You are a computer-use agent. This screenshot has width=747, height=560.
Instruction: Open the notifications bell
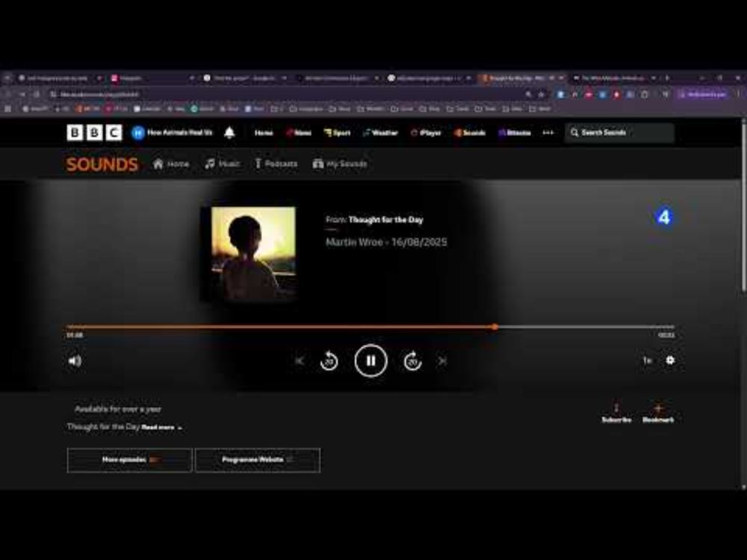tap(229, 132)
